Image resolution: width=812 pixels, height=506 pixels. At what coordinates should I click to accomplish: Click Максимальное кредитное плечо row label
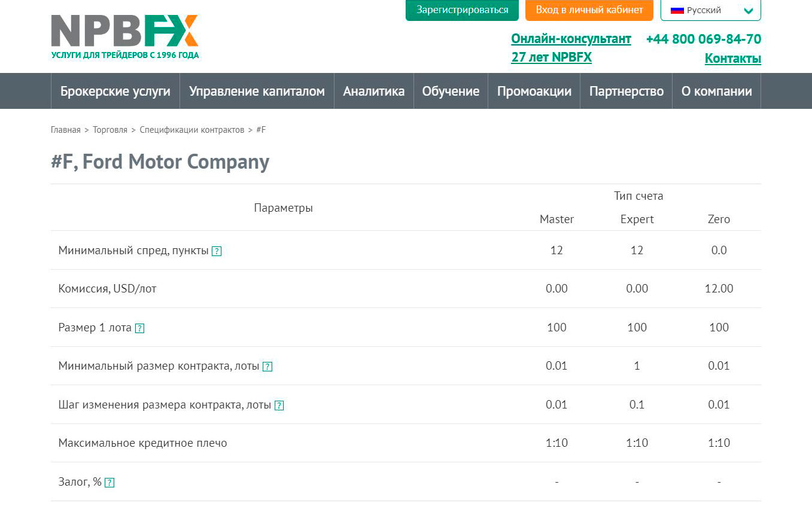(142, 443)
